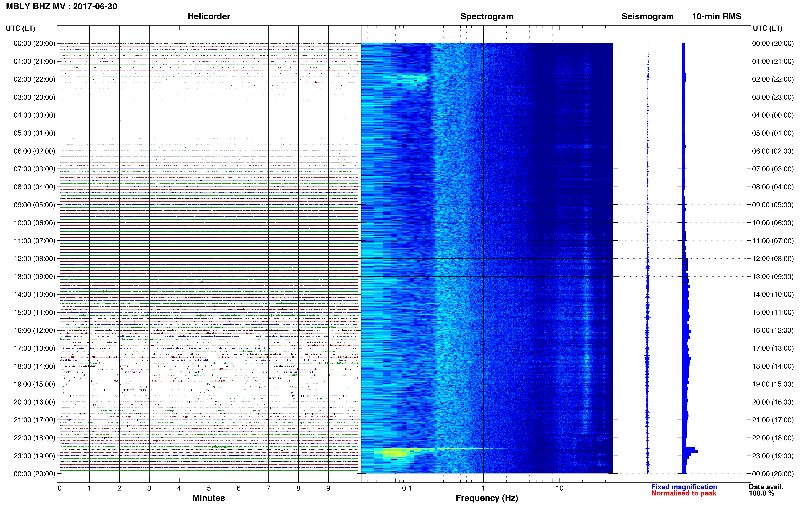Click '10:00 (06:00)' on the left time axis

click(x=34, y=223)
